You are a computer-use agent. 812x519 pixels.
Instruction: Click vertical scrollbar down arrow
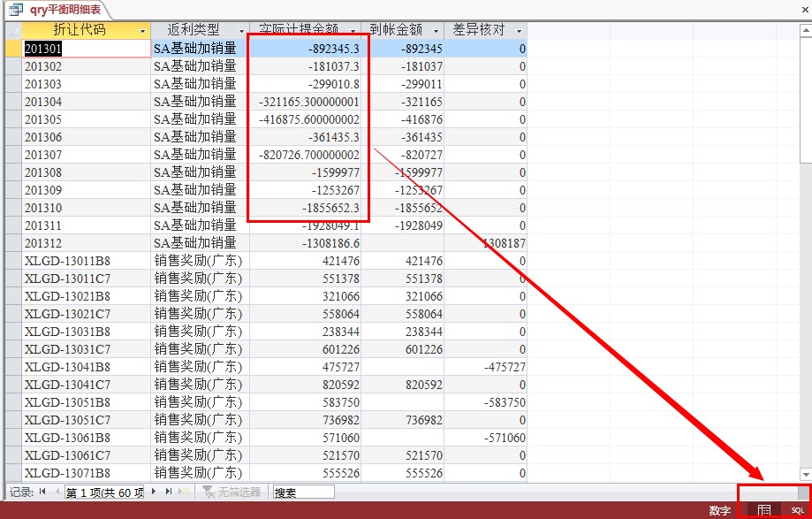click(805, 475)
